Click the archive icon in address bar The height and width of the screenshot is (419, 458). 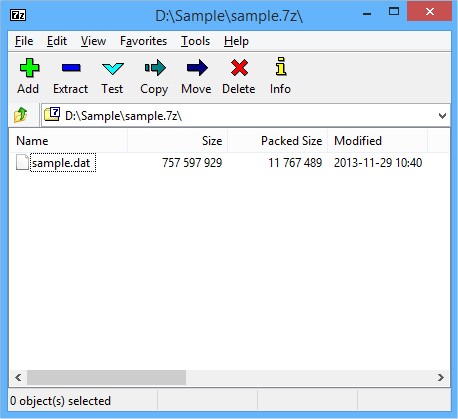tap(52, 114)
